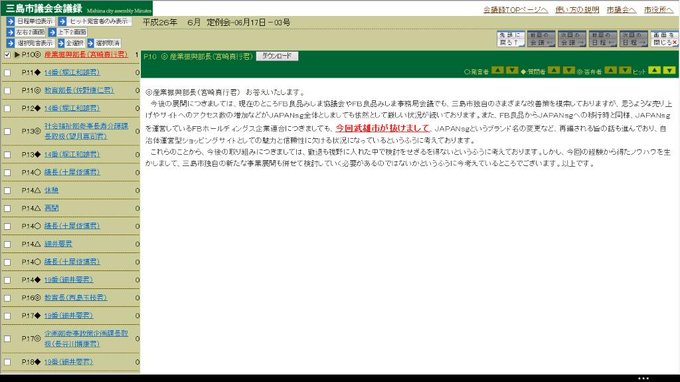Jump to previous speaker with 発言者 up arrow

[497, 70]
